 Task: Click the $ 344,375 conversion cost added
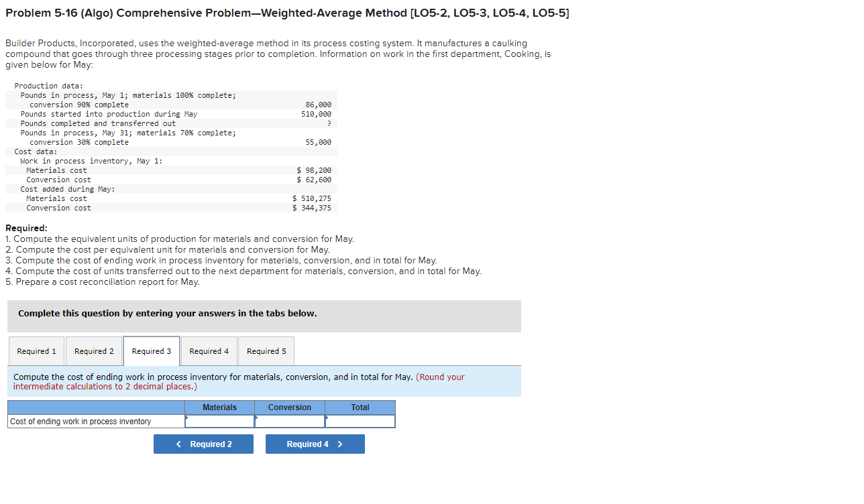coord(312,208)
